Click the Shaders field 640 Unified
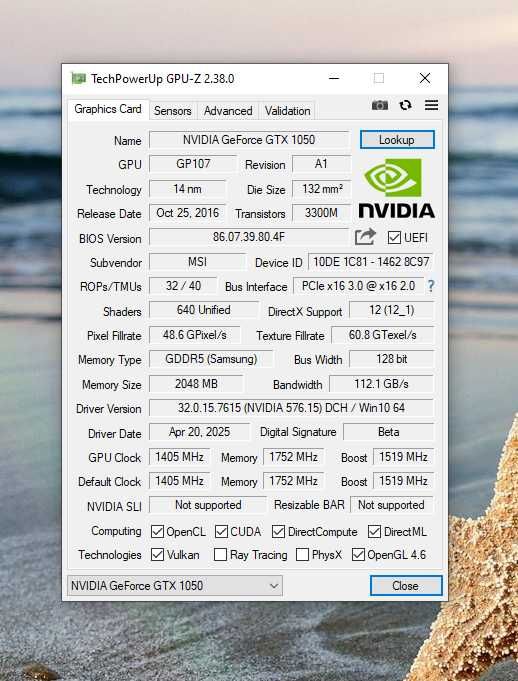This screenshot has width=518, height=681. click(204, 310)
